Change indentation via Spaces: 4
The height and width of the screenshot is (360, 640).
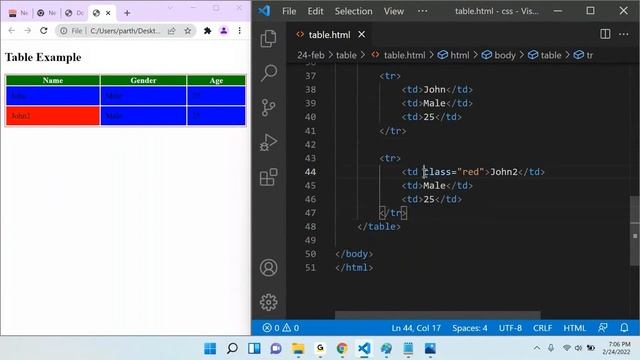[469, 328]
